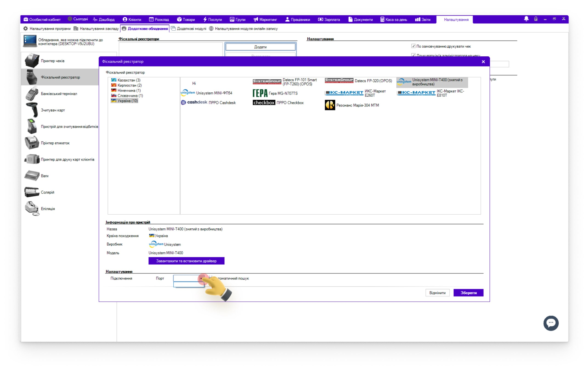Choose ІКС-Маркет ІКС-E810T registrar

click(x=431, y=93)
